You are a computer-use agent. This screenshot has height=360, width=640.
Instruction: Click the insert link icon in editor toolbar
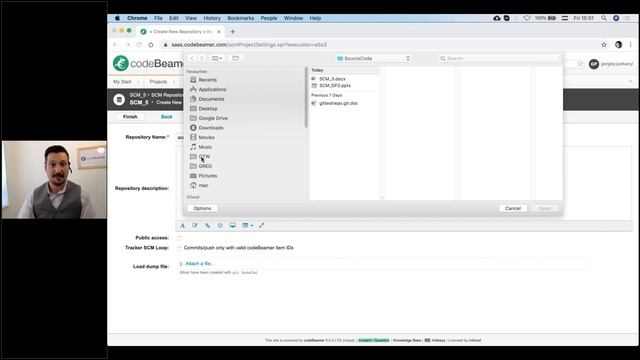(x=208, y=225)
